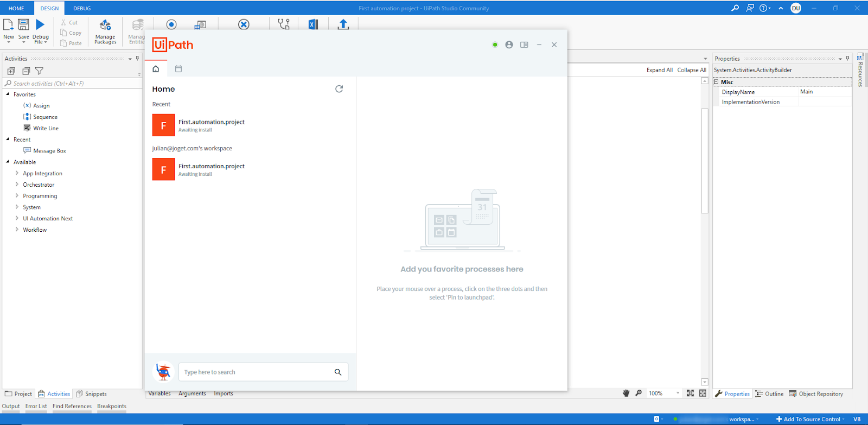Expand the App Integration category
This screenshot has width=868, height=425.
17,173
